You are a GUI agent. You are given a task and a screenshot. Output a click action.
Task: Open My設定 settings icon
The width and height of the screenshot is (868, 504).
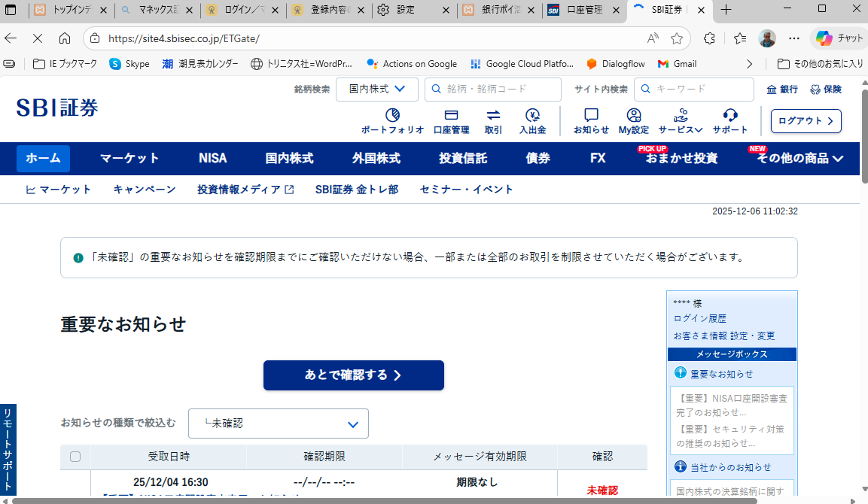click(x=634, y=115)
